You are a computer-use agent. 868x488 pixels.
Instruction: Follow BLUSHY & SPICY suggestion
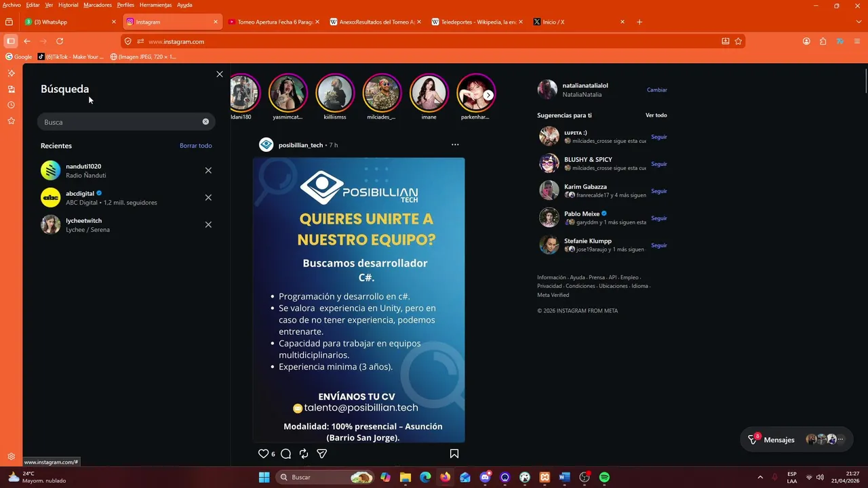[x=658, y=164]
